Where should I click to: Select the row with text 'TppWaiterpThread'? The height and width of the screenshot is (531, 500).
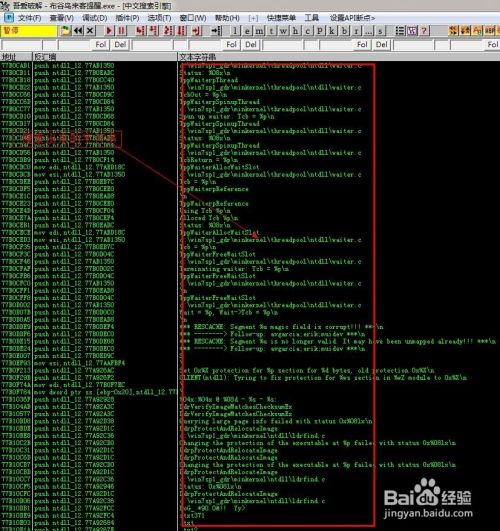209,80
